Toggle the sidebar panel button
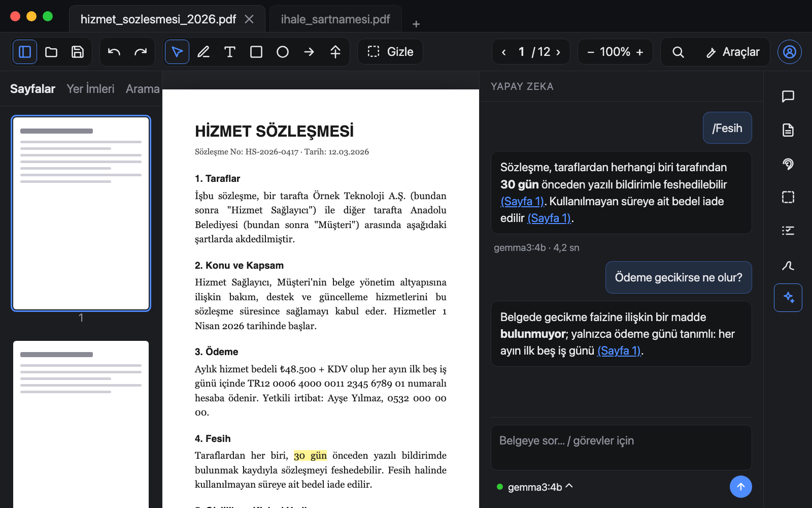This screenshot has width=812, height=508. [25, 52]
